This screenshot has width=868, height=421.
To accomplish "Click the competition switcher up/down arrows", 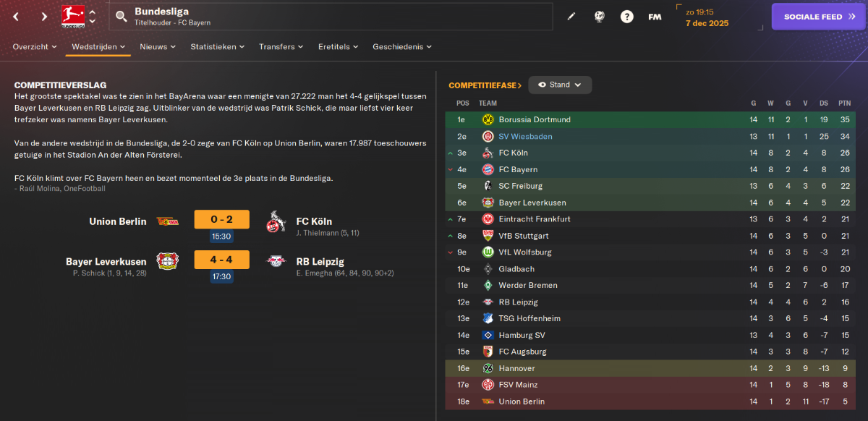I will point(93,17).
